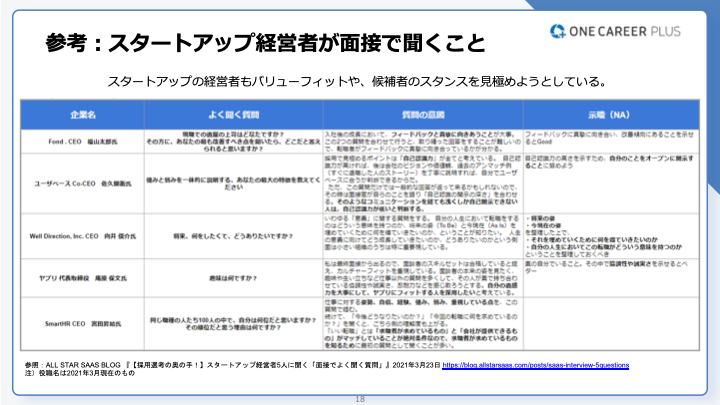Screen dimensions: 720x405
Task: Click the 企業名 column header
Action: pyautogui.click(x=83, y=115)
